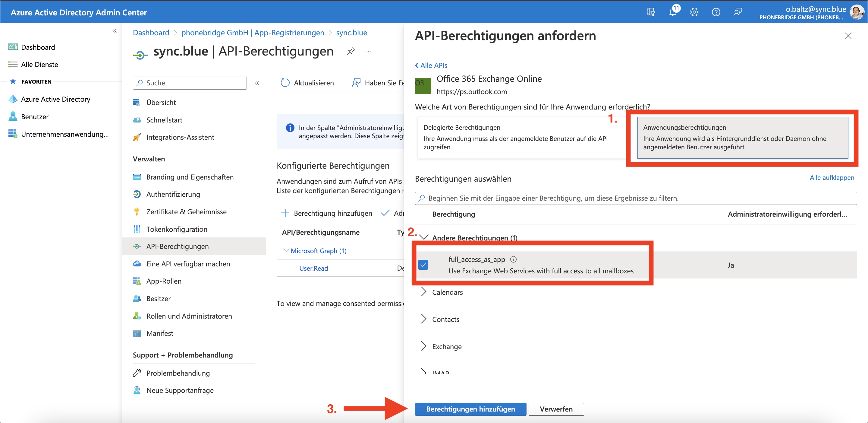The image size is (868, 423).
Task: Pin the sync.blue page with pin icon
Action: pos(351,51)
